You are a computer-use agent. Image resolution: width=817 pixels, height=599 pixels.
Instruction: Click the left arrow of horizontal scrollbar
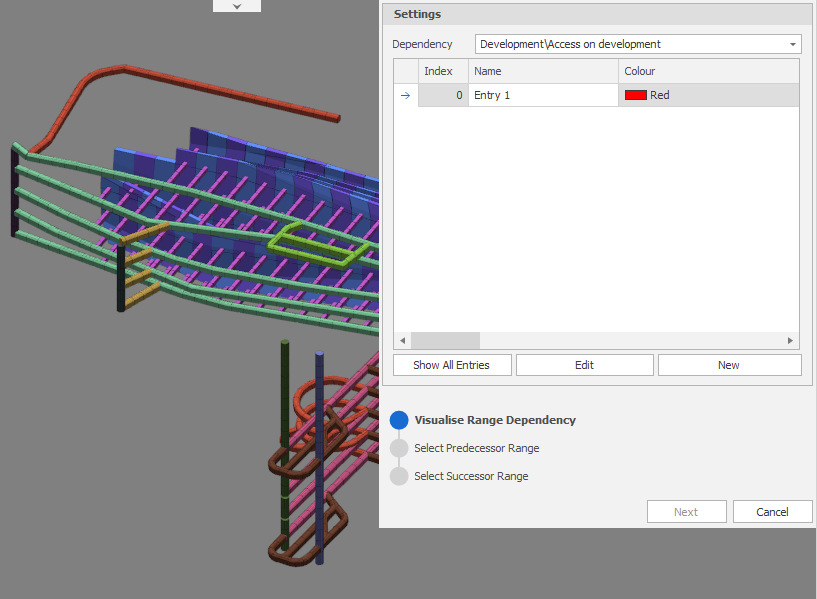click(402, 340)
